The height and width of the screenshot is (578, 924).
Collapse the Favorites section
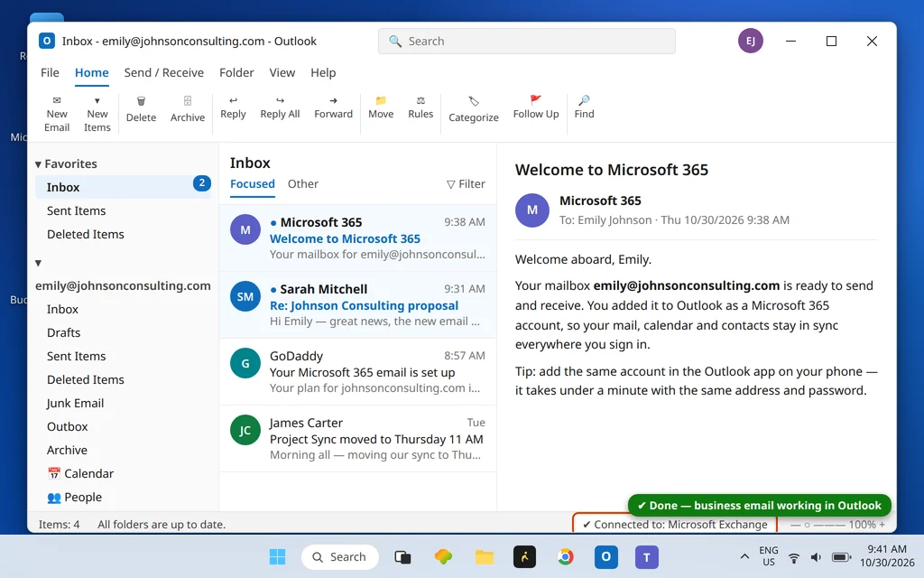[x=38, y=164]
